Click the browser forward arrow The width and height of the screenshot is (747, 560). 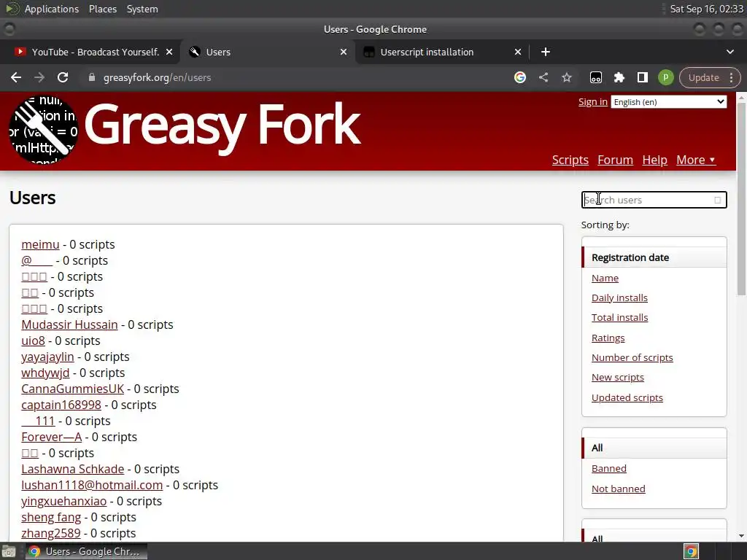click(39, 77)
